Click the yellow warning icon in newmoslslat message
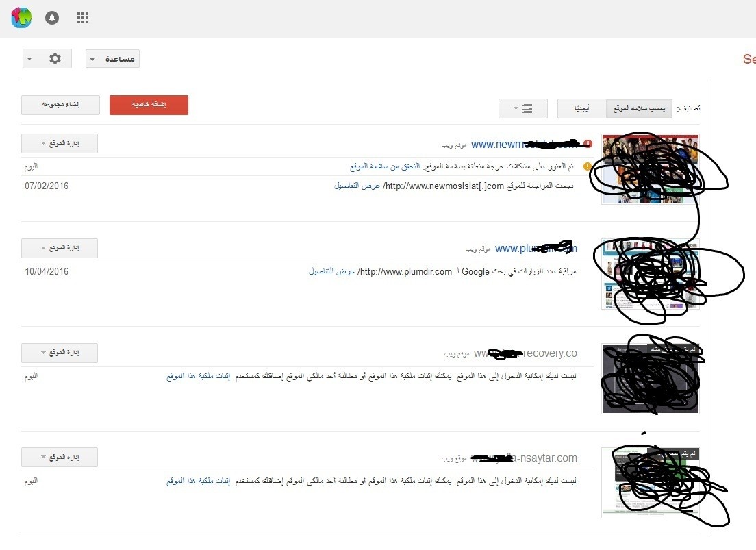 click(x=588, y=166)
